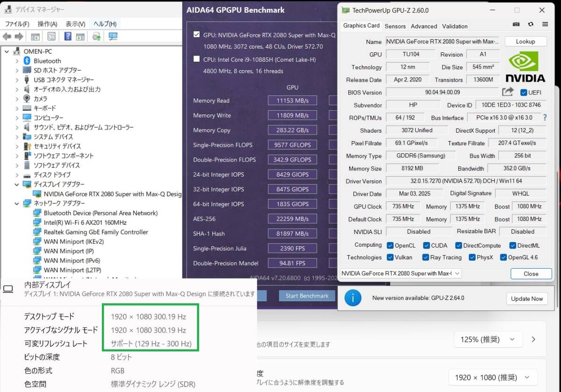
Task: Click Update Now for GPU-Z 2.64.0
Action: [x=527, y=299]
